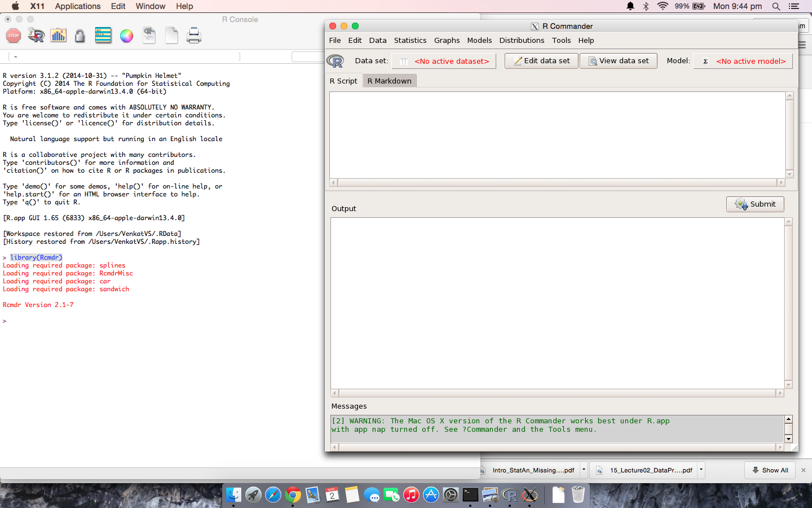Switch to R app in the Dock

pyautogui.click(x=510, y=495)
